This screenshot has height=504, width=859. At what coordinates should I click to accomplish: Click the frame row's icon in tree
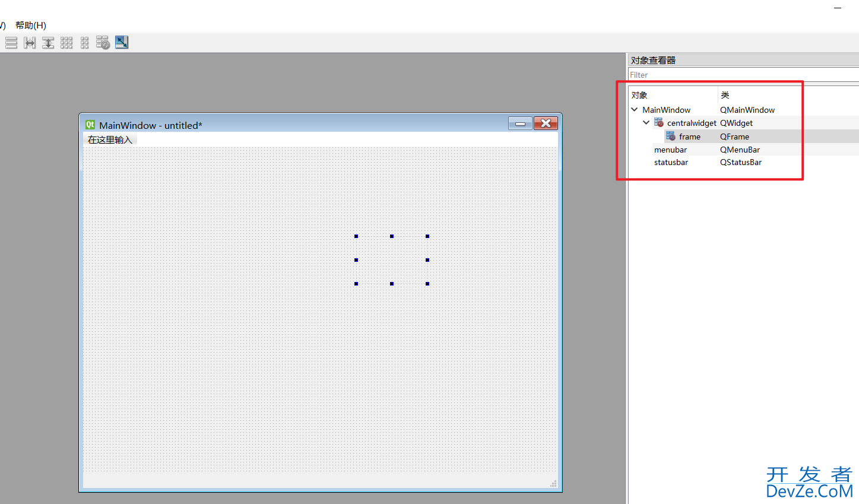click(671, 136)
